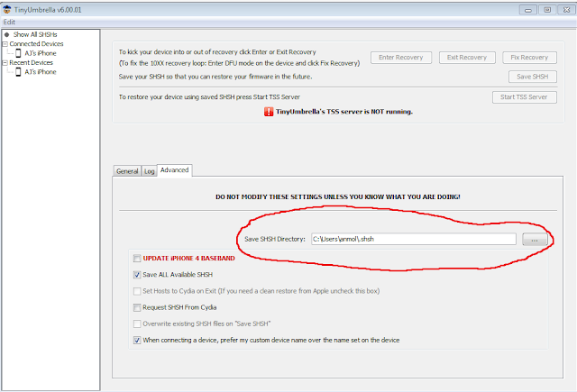This screenshot has width=577, height=392.
Task: Select AJ's iPhone icon under Connected Devices
Action: pos(18,53)
